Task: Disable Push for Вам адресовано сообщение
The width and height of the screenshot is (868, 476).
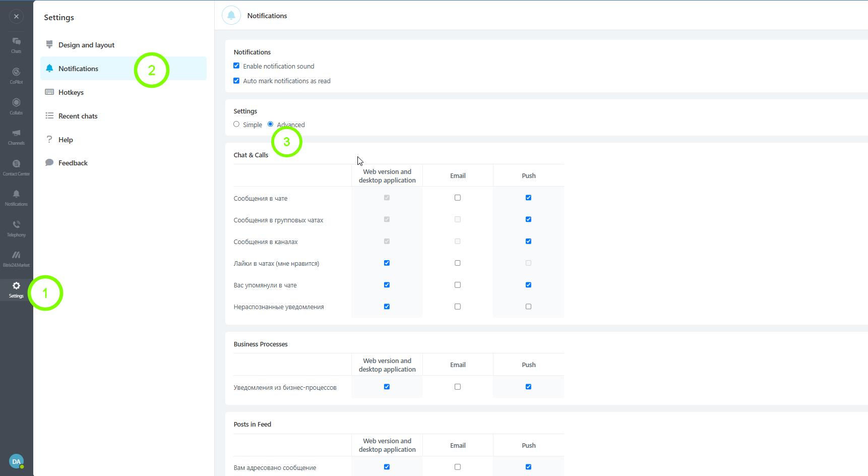Action: click(528, 467)
